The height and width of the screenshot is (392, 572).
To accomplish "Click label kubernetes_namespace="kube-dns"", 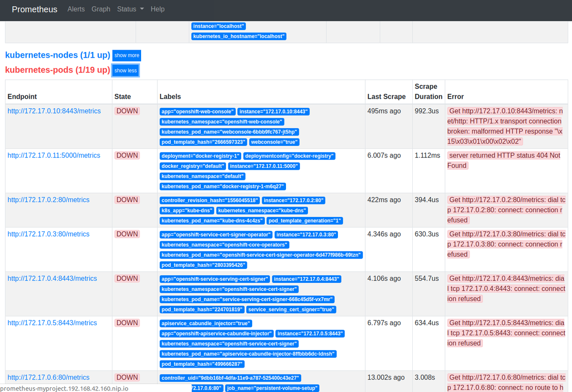I will click(x=262, y=211).
